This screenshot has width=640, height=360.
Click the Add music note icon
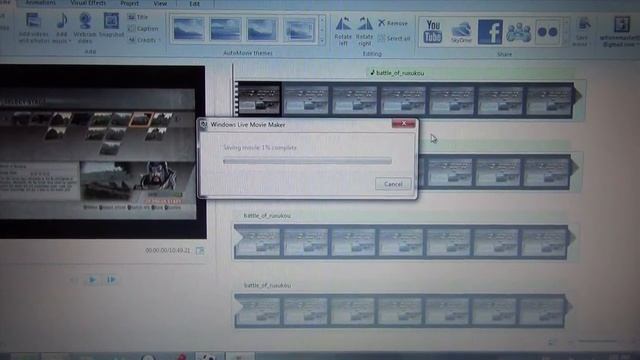[x=62, y=21]
